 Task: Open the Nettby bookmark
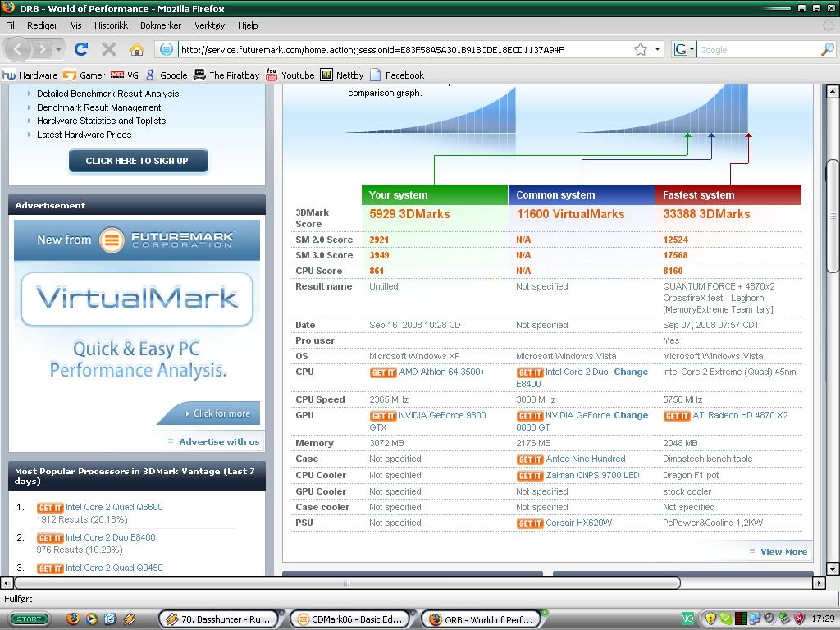[342, 75]
